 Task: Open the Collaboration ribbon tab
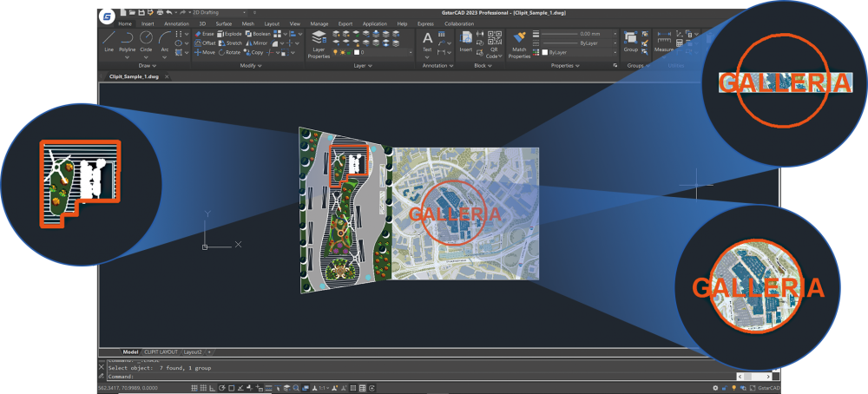pos(459,23)
